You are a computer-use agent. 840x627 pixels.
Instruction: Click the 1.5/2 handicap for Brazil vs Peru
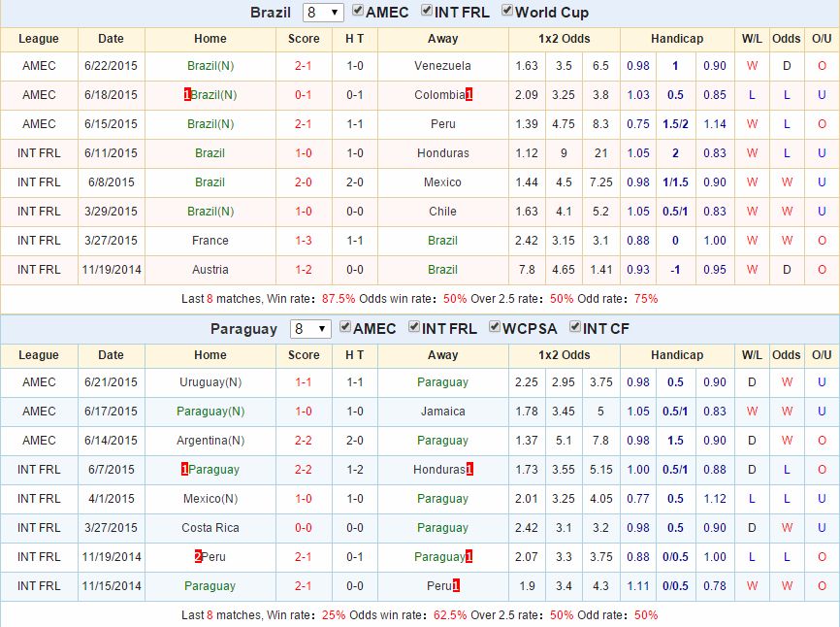(675, 124)
